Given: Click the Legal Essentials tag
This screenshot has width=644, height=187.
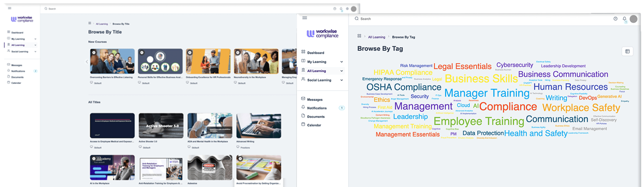Looking at the screenshot, I should click(x=462, y=66).
